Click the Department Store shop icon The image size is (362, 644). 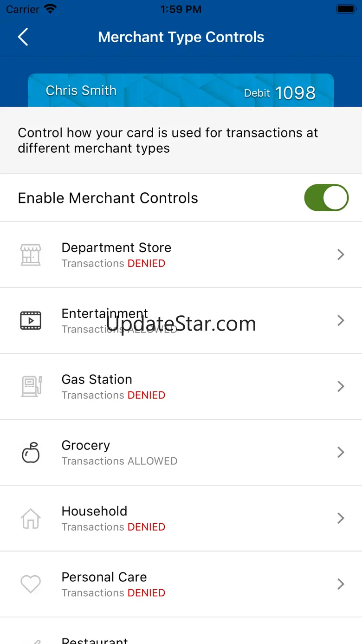pos(31,254)
